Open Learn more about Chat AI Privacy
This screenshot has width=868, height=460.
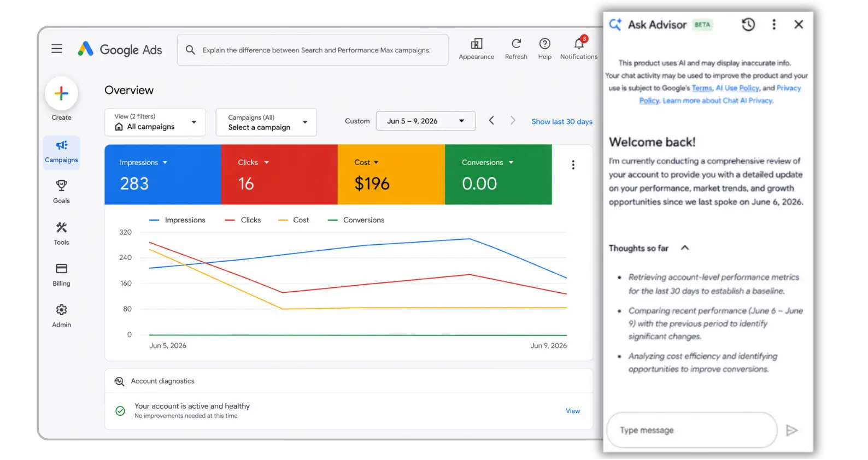[x=718, y=101]
